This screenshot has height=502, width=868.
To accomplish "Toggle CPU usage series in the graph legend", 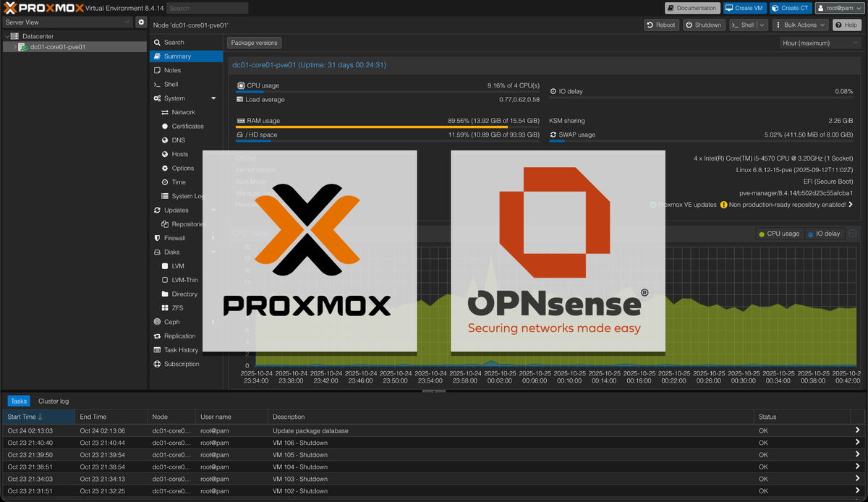I will [779, 233].
